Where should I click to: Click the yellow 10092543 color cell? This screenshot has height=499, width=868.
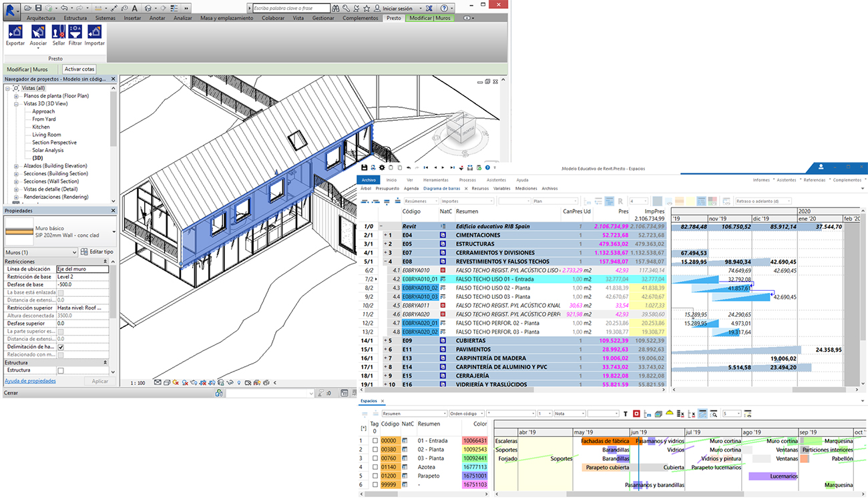tap(475, 450)
